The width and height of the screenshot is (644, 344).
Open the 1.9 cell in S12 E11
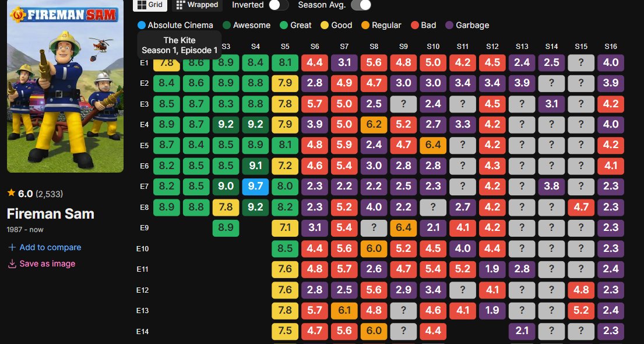point(492,269)
